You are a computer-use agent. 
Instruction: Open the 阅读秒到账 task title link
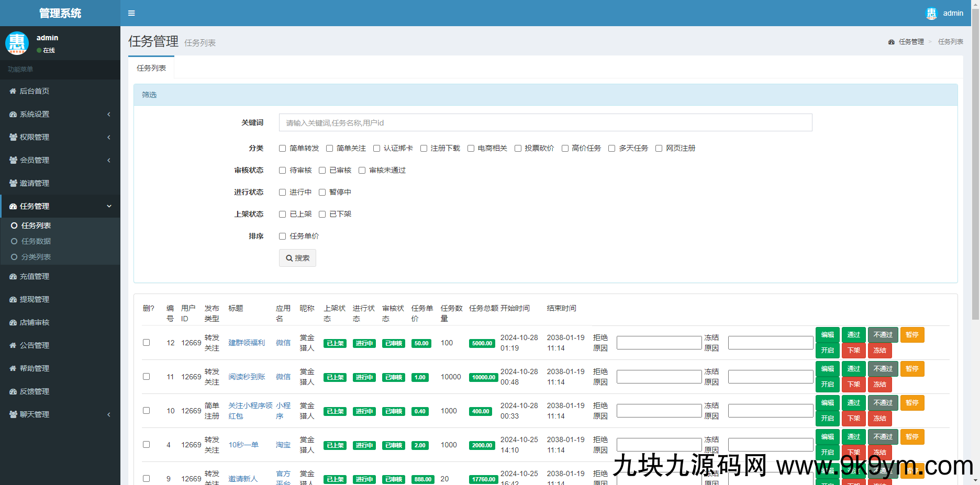tap(247, 377)
